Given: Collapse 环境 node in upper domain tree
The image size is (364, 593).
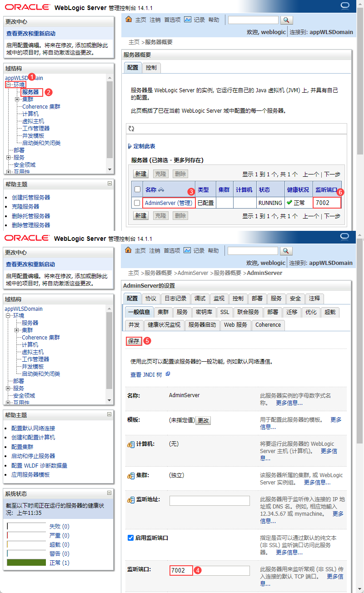Looking at the screenshot, I should coord(8,85).
